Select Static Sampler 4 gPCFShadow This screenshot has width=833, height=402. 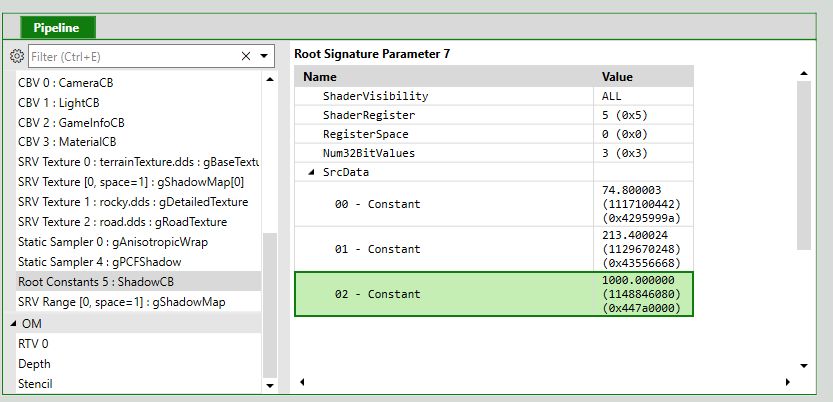[138, 262]
